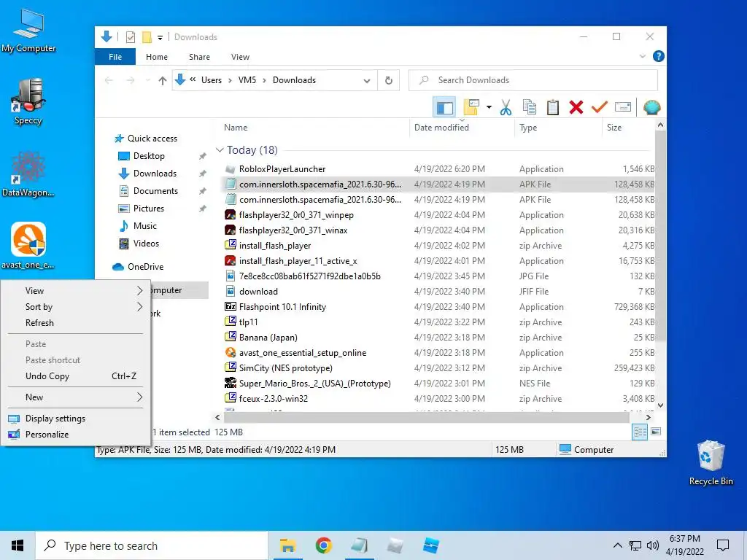747x560 pixels.
Task: Select the RobloxPlayerLauncher file
Action: pyautogui.click(x=282, y=169)
